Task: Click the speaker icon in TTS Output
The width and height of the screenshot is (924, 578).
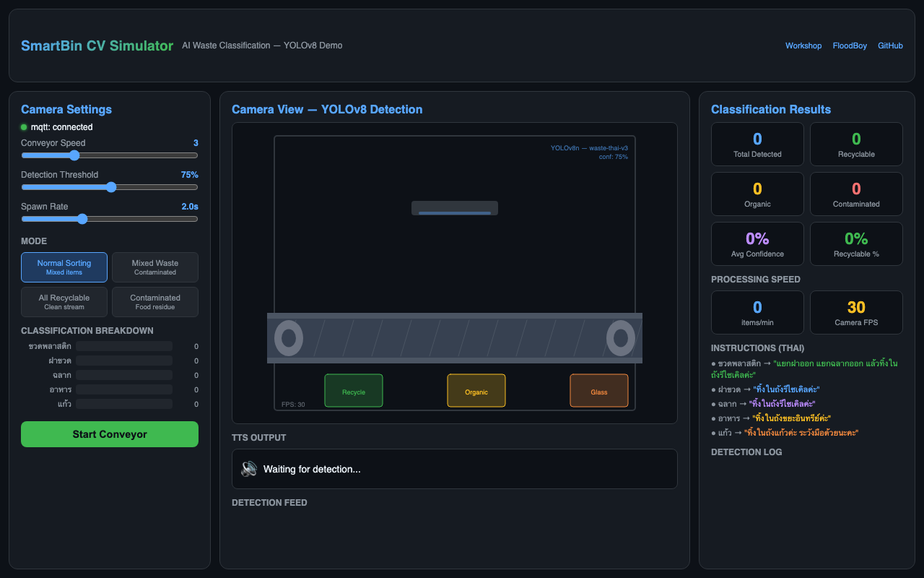Action: 249,469
